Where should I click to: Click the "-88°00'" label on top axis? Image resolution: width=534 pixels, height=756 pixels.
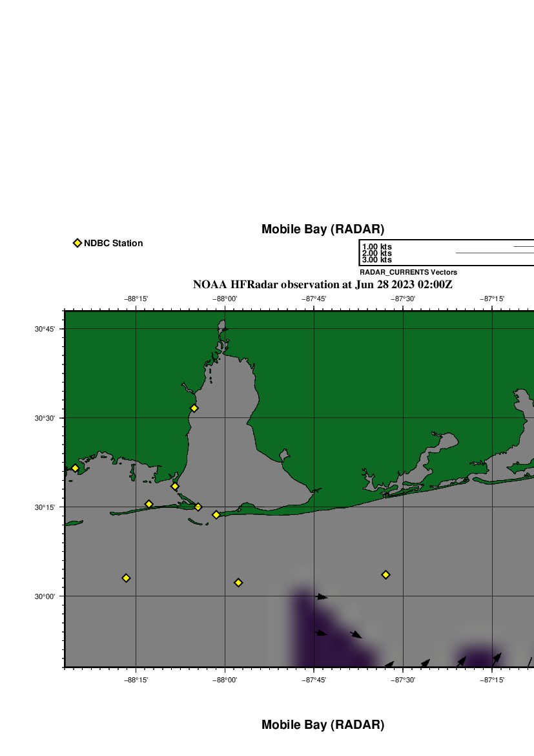click(225, 299)
